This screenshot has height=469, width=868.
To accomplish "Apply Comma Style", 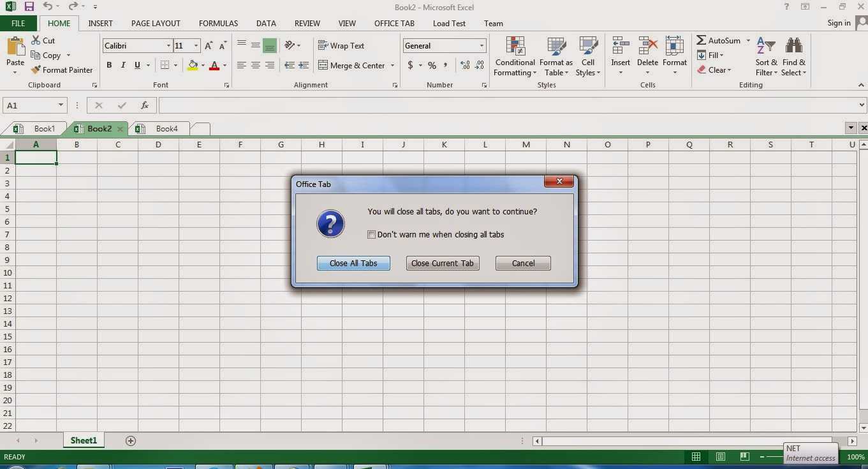I will pyautogui.click(x=446, y=65).
